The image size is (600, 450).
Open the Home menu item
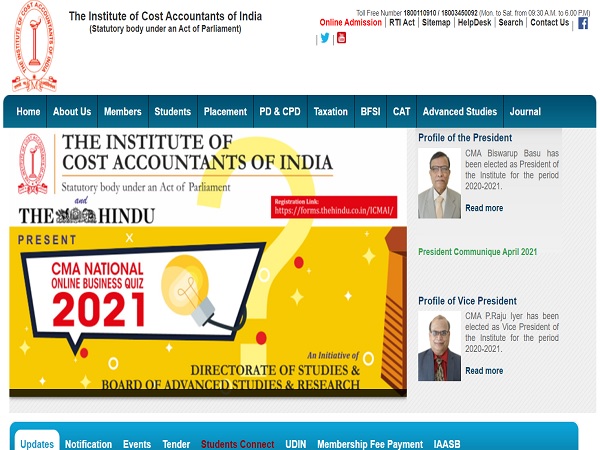[28, 112]
